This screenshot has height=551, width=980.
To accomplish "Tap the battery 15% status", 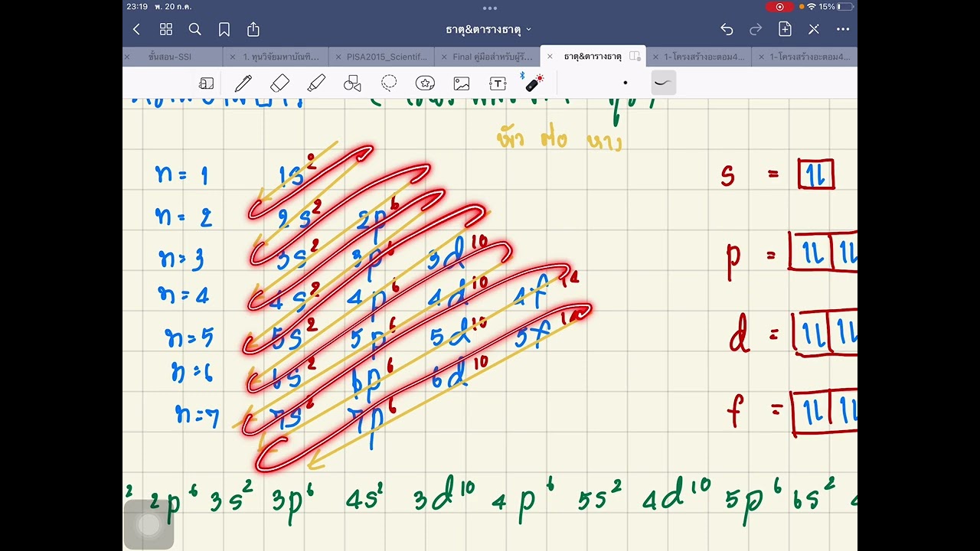I will tap(835, 7).
